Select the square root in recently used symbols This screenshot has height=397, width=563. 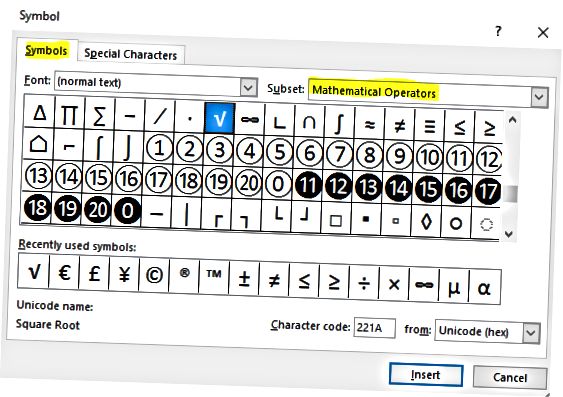(x=34, y=272)
